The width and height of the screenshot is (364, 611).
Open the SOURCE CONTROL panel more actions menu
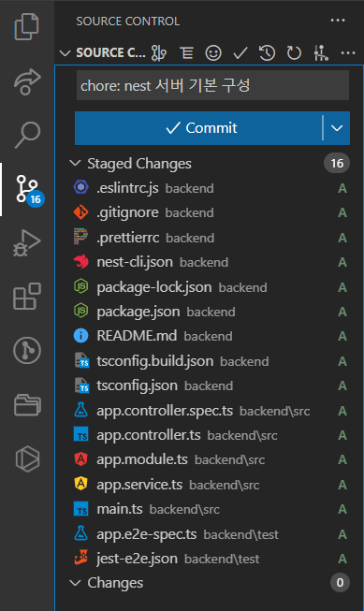click(x=338, y=21)
